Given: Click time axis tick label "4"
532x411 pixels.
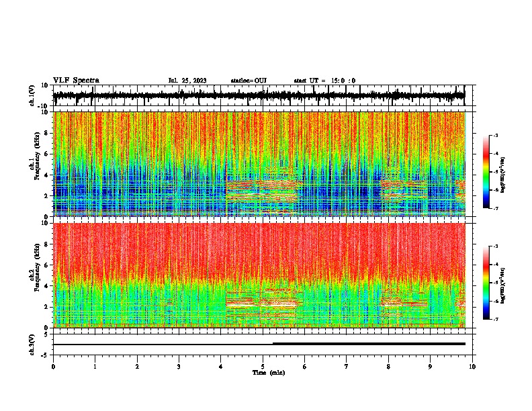Looking at the screenshot, I should 221,367.
